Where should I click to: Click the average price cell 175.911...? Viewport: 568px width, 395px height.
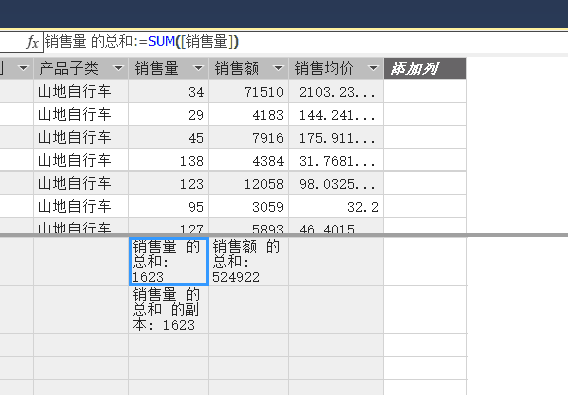pos(336,137)
